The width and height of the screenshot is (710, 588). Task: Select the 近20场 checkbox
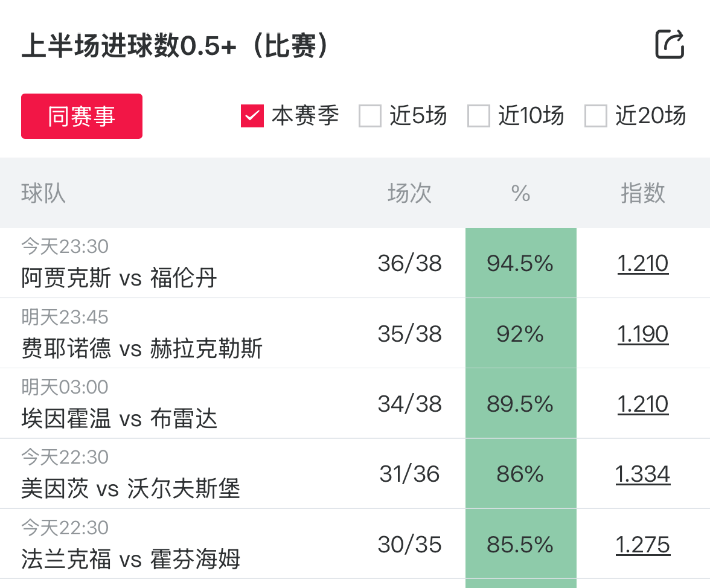596,116
